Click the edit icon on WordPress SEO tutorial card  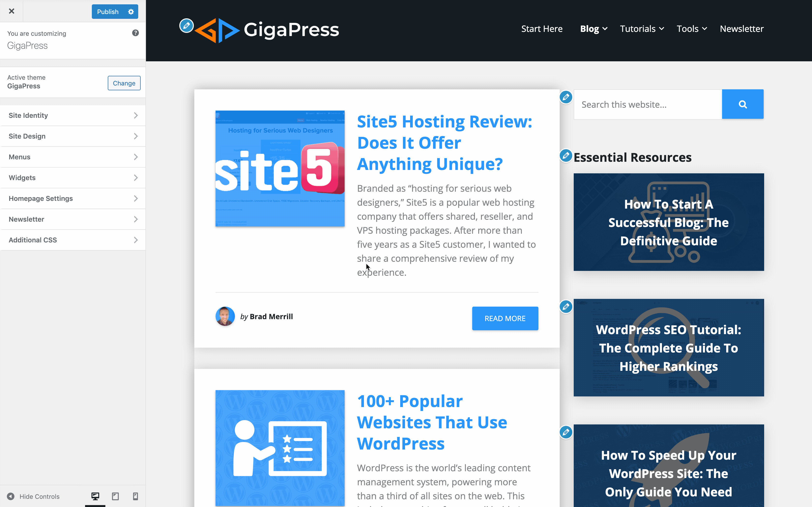[x=565, y=307]
